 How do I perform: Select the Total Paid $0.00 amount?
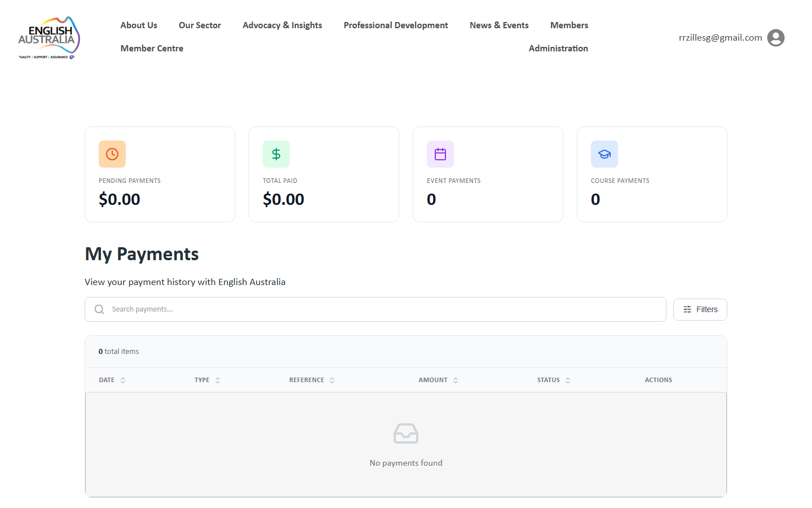pyautogui.click(x=284, y=199)
